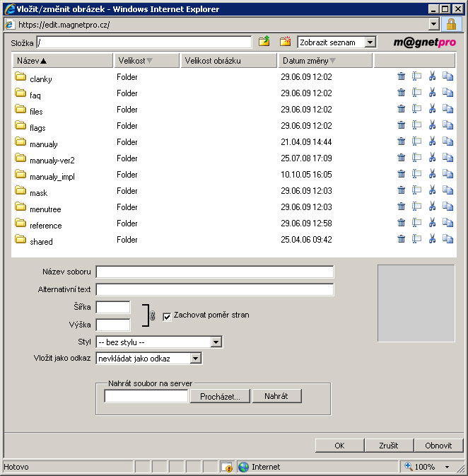Click the aspect ratio chain link icon
This screenshot has height=476, width=468.
point(151,315)
